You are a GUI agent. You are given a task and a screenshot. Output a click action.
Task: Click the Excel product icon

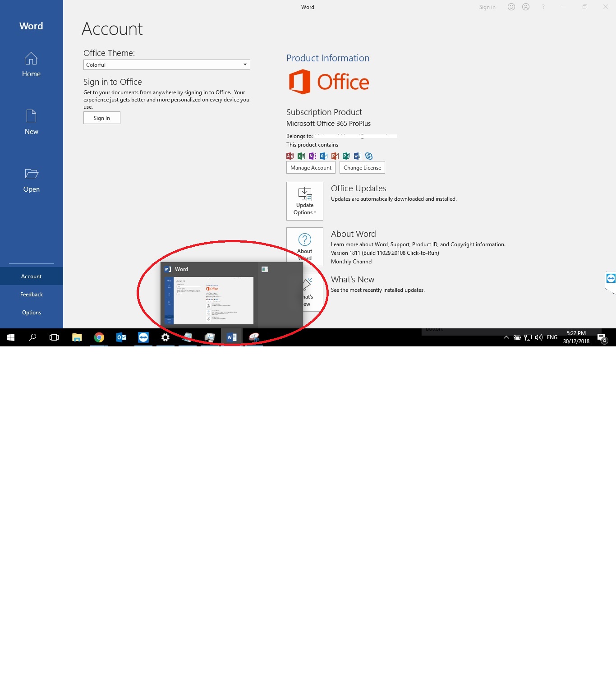(301, 156)
